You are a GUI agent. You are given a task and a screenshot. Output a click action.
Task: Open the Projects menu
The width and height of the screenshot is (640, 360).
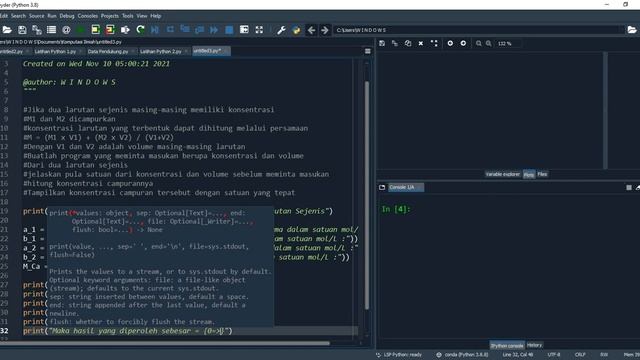[x=110, y=16]
